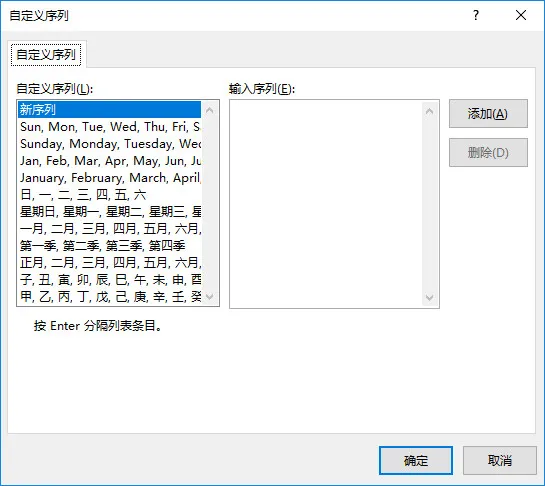The height and width of the screenshot is (486, 545).
Task: Select the Sunday, Monday, Tuesday entry
Action: point(109,144)
